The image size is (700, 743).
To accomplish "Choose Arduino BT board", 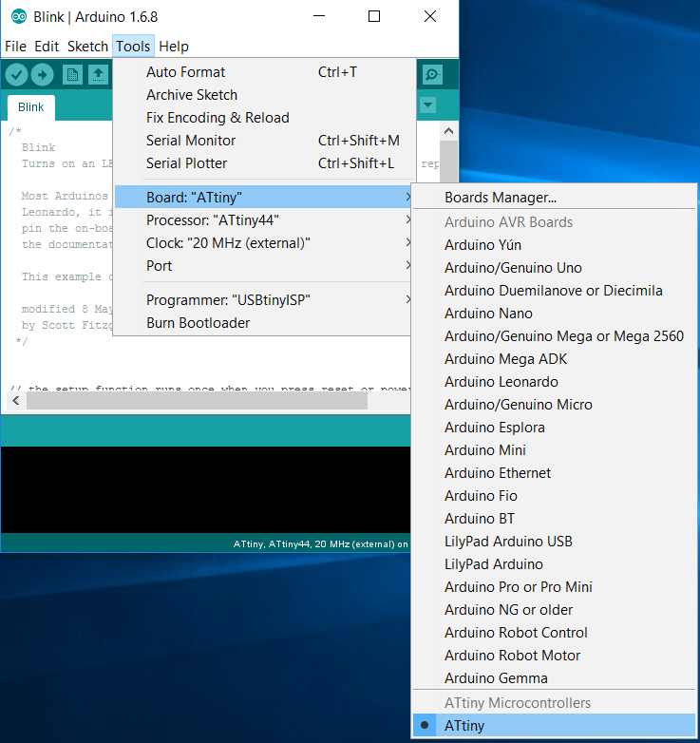I will (554, 519).
